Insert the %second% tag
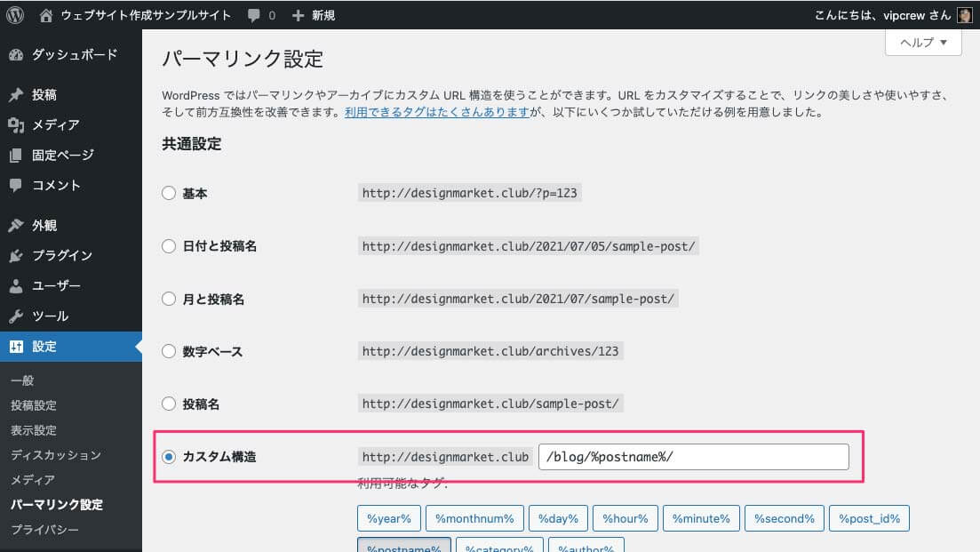Screen dimensions: 980x552 pyautogui.click(x=785, y=518)
